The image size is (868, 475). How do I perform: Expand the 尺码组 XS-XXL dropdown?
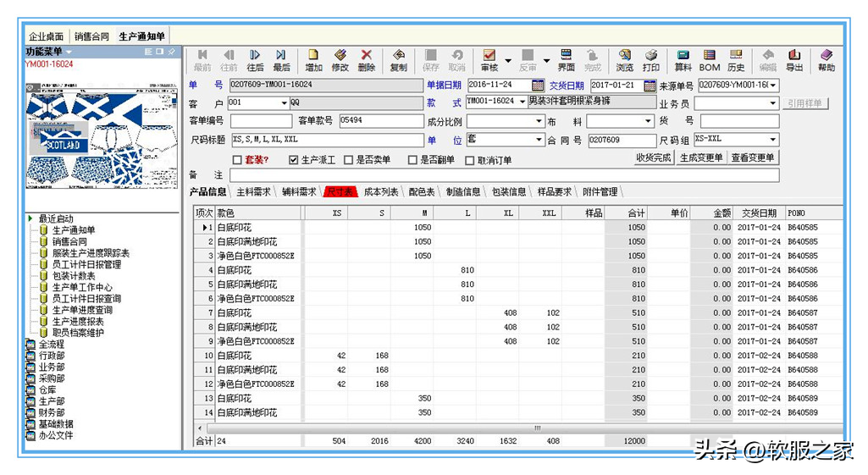772,140
